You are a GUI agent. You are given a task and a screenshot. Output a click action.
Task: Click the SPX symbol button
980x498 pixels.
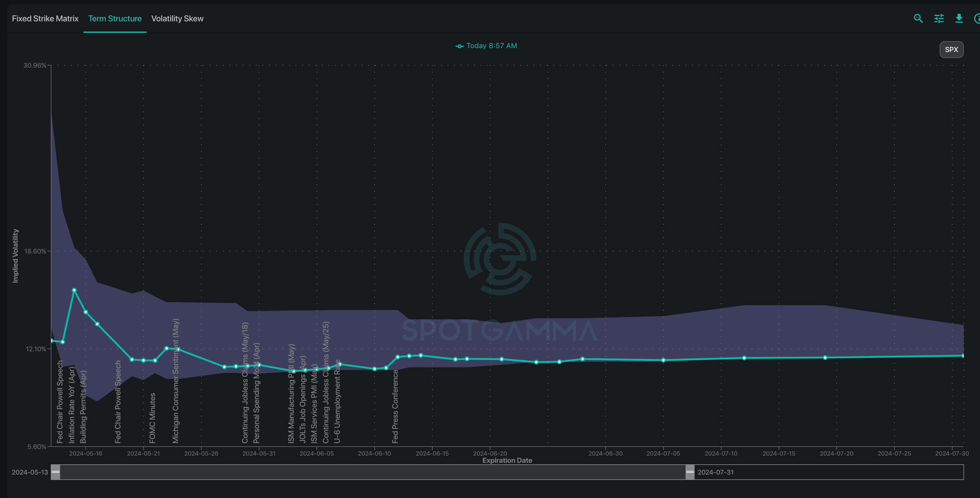click(951, 50)
